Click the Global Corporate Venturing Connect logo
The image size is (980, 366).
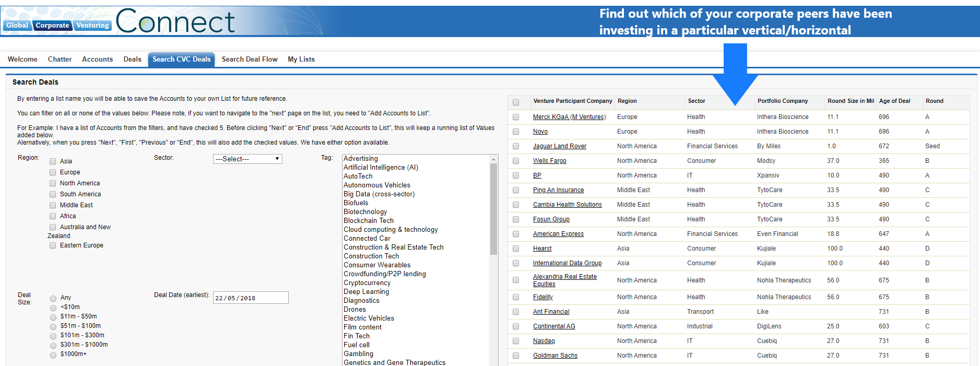[x=120, y=22]
